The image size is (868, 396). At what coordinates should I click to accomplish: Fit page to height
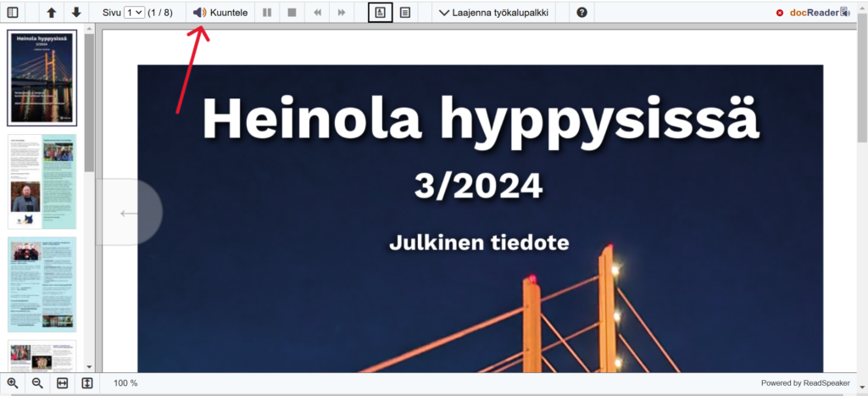87,383
